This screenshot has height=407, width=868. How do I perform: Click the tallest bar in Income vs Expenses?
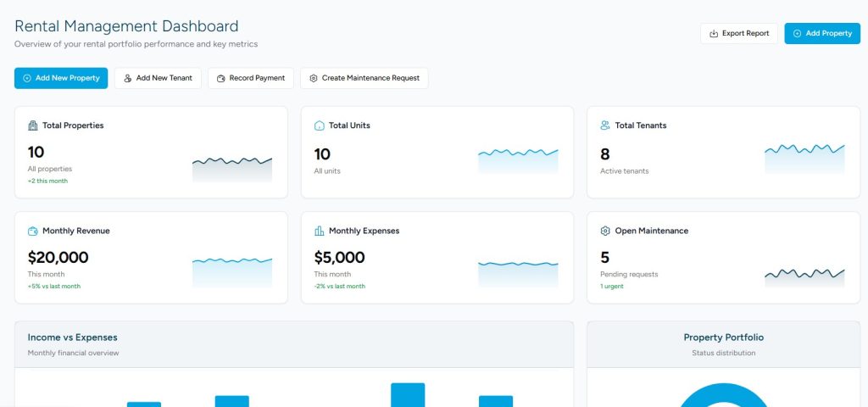coord(408,395)
